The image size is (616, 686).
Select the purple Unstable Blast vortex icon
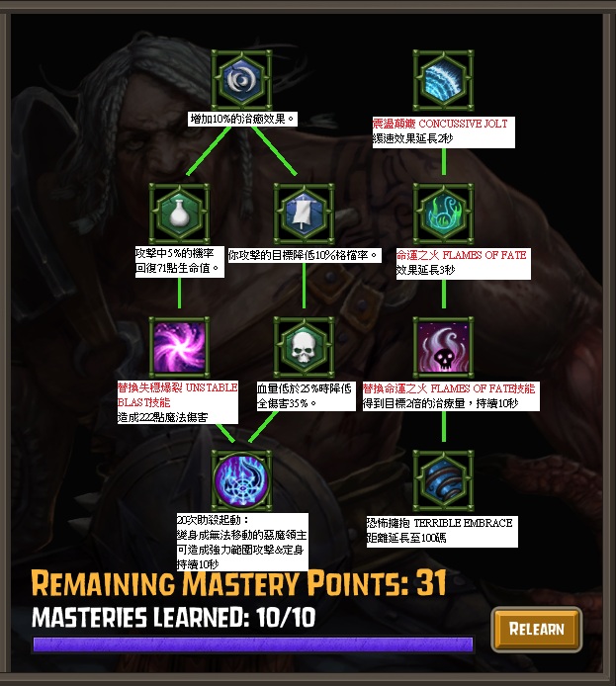pyautogui.click(x=179, y=347)
